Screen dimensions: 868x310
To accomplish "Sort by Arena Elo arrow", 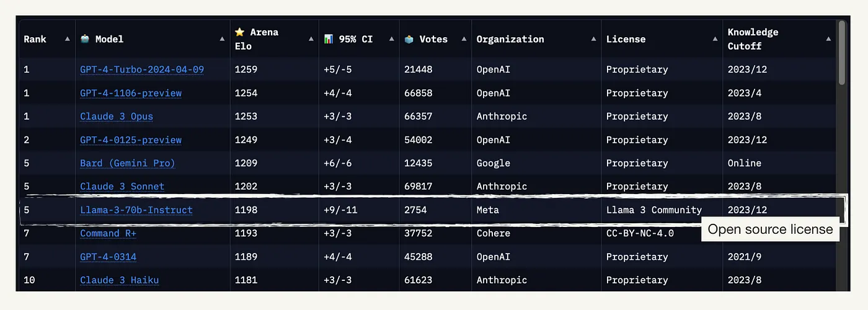I will click(x=311, y=39).
